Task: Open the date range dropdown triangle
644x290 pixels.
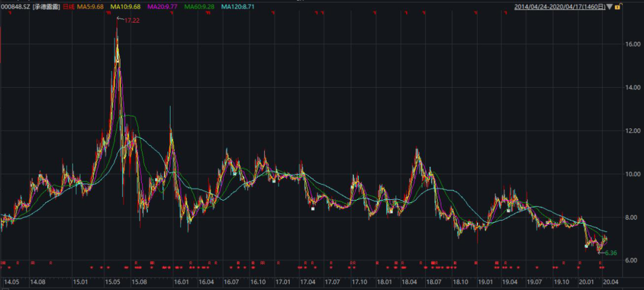Action: 609,7
